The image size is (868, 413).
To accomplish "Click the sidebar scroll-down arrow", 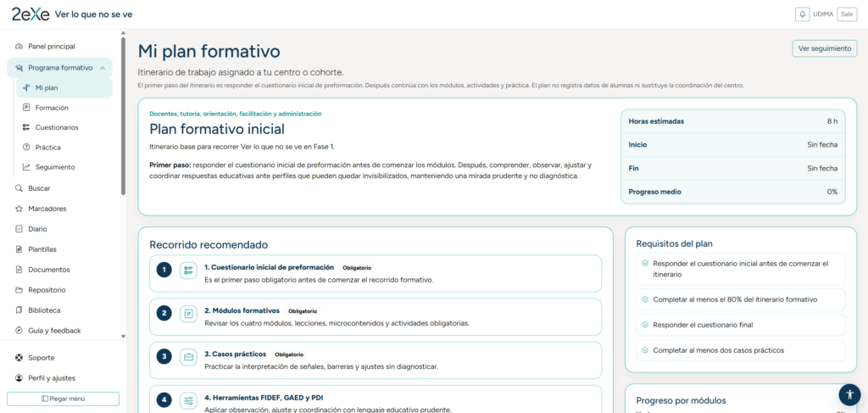I will [123, 336].
